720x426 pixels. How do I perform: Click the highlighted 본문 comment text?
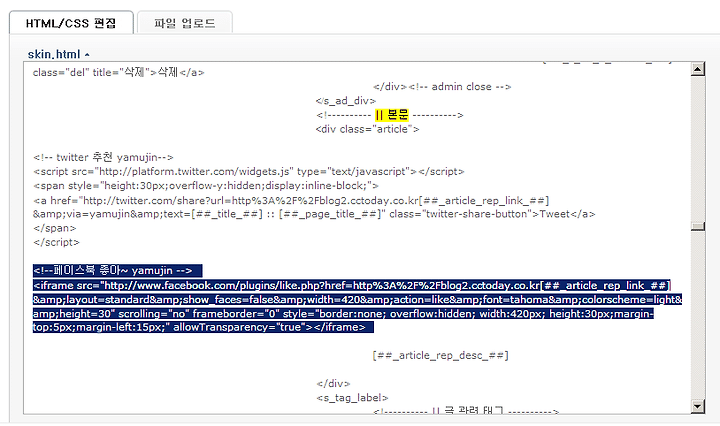(x=391, y=115)
